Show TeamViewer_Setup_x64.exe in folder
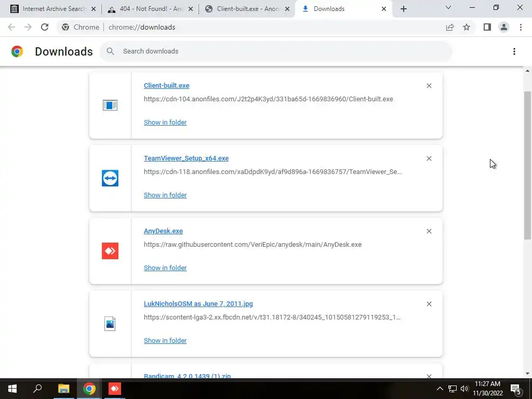 pos(165,195)
